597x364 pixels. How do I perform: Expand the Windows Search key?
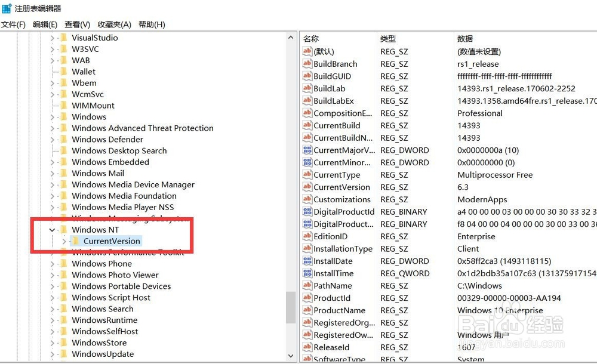point(53,309)
